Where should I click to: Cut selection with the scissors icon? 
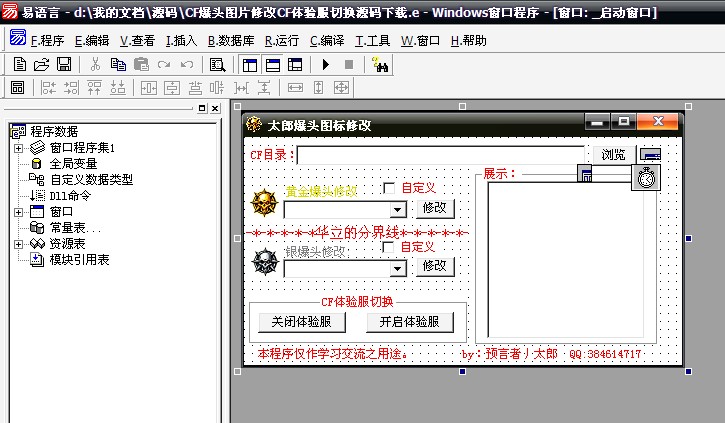coord(95,64)
